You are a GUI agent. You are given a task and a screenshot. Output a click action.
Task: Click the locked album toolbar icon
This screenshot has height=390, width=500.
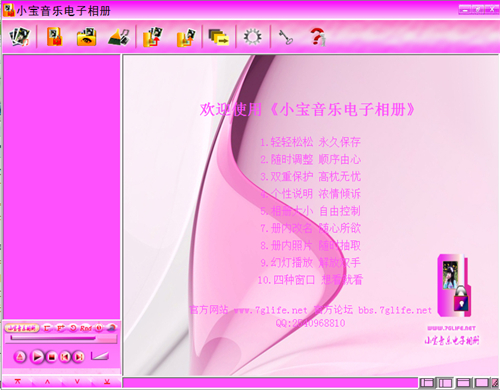pyautogui.click(x=54, y=37)
